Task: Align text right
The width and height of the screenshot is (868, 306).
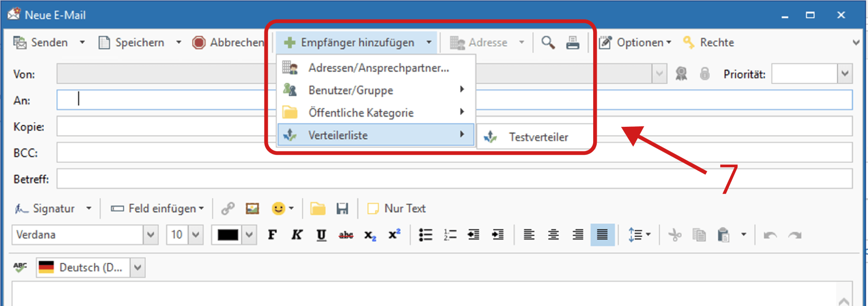Action: [x=578, y=235]
